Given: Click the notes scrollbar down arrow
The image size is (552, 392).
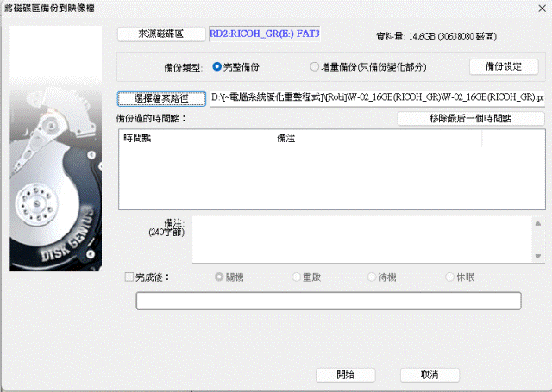Looking at the screenshot, I should point(538,256).
